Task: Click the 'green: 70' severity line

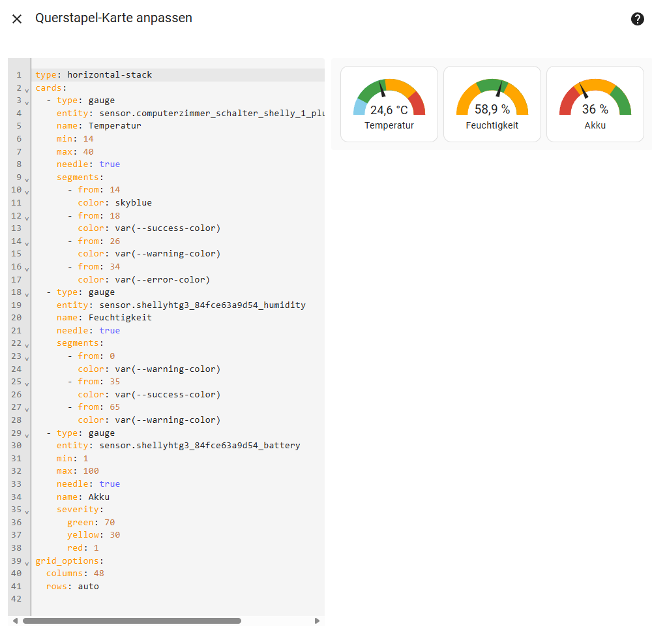Action: coord(91,522)
